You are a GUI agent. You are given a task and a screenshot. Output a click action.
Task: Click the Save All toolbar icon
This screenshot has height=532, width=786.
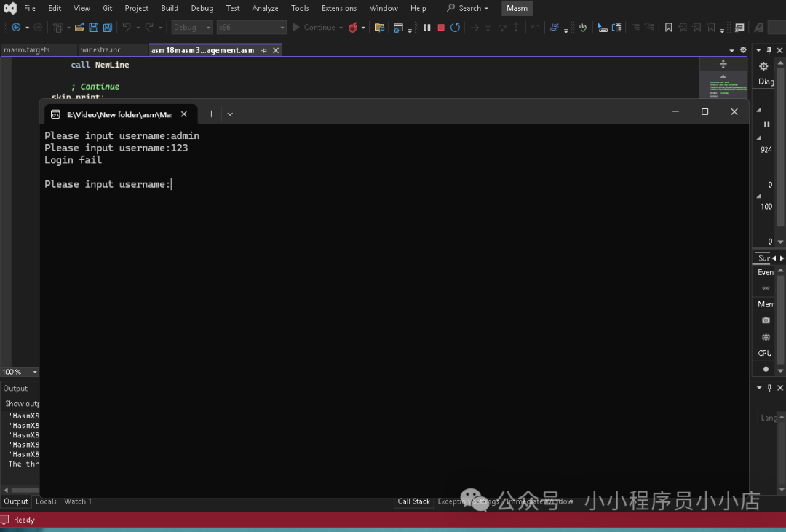[108, 28]
